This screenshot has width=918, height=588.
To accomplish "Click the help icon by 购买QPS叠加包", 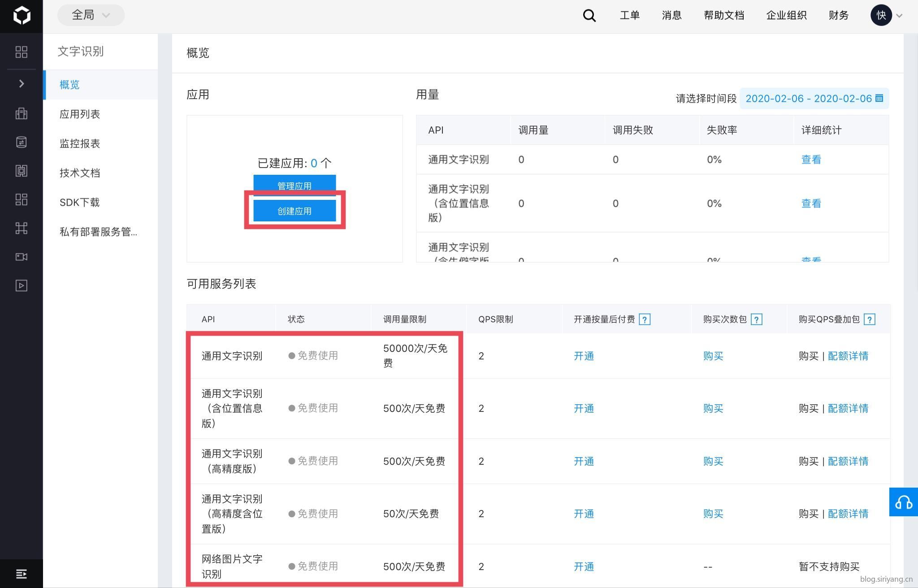I will click(x=869, y=320).
